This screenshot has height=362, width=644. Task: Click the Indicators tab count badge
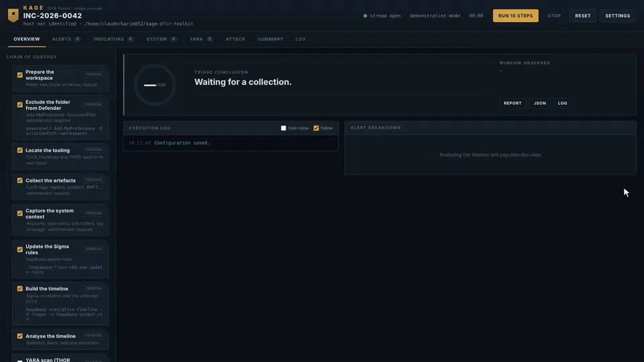click(x=130, y=39)
